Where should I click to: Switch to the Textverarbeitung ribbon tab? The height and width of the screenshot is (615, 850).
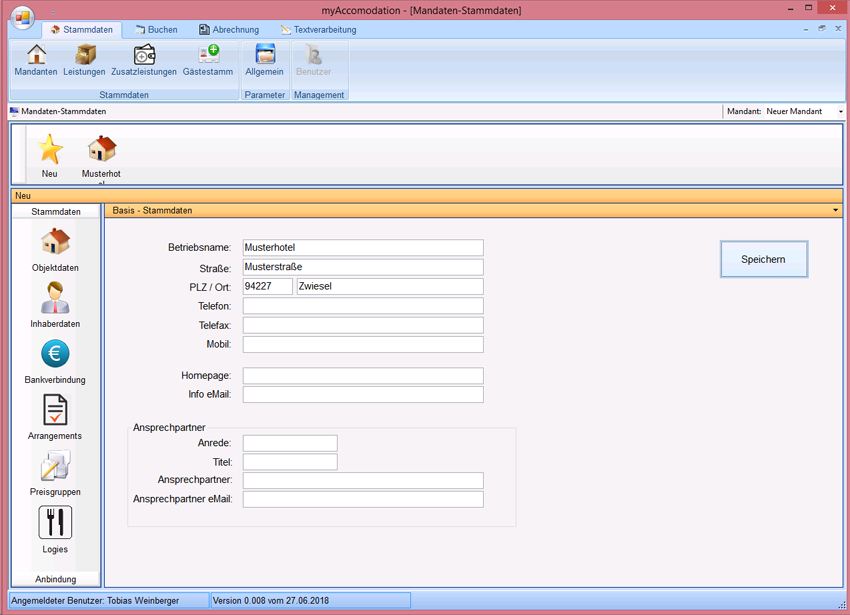pos(318,30)
